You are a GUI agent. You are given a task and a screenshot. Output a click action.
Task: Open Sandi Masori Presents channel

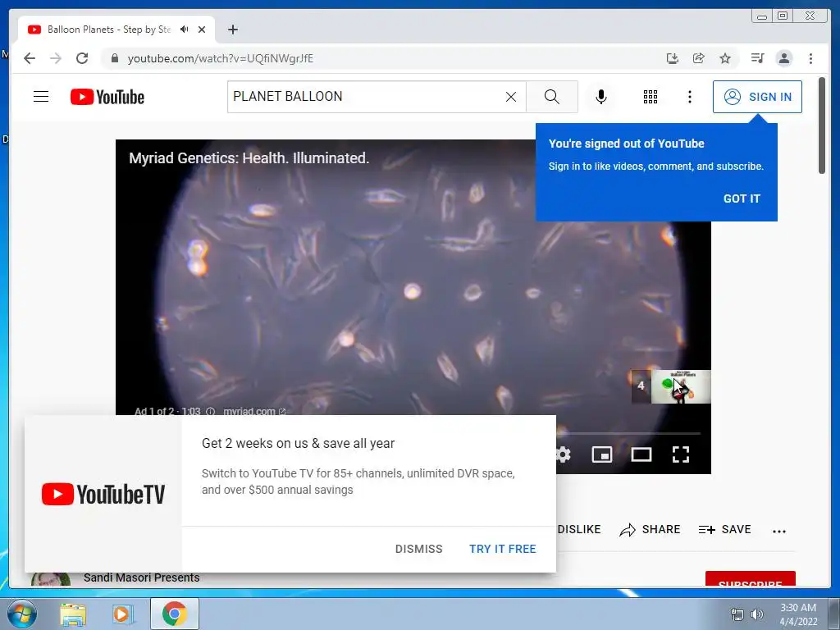[141, 578]
